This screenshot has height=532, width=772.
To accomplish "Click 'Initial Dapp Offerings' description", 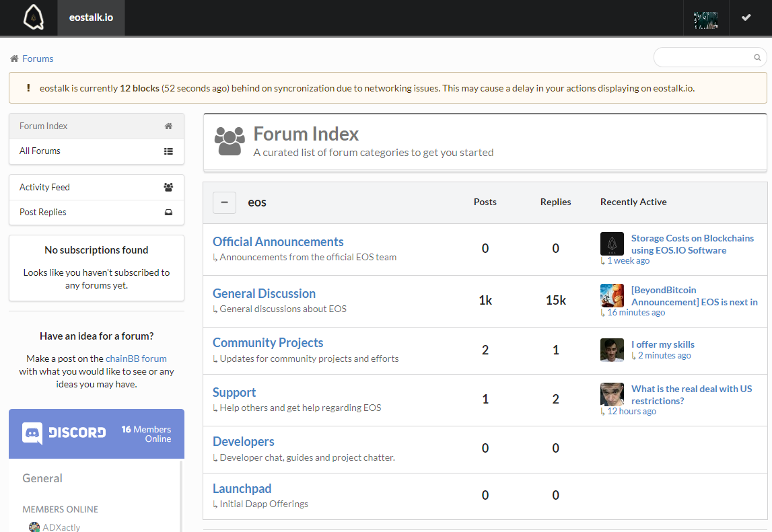I will click(264, 504).
